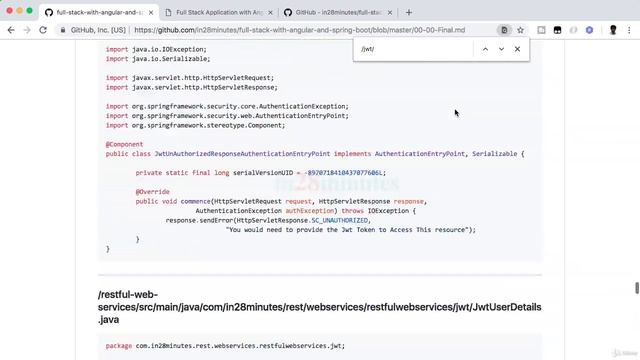Close the find-in-page bar

pyautogui.click(x=517, y=49)
